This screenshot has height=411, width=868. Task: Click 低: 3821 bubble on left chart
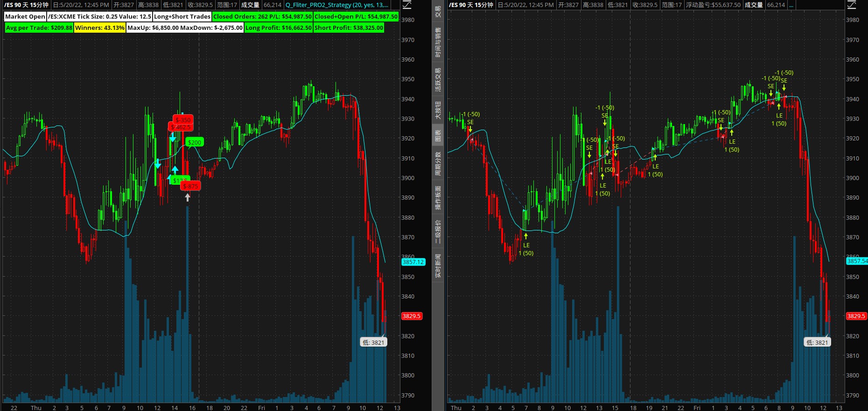tap(373, 342)
